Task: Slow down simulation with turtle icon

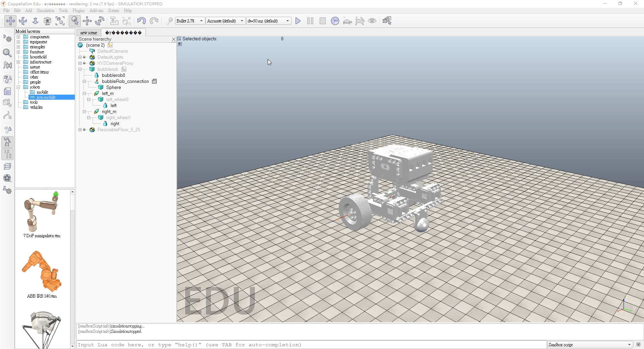Action: pos(347,21)
